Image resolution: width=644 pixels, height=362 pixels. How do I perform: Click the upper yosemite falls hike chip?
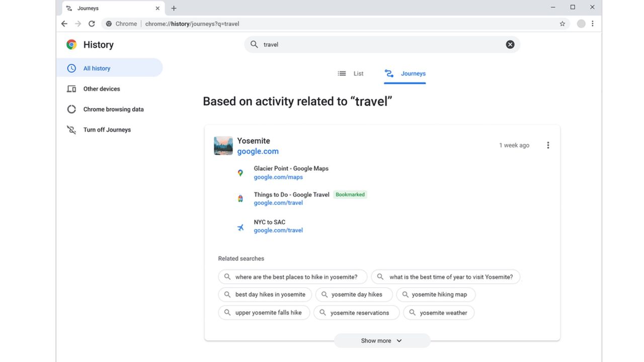click(264, 313)
